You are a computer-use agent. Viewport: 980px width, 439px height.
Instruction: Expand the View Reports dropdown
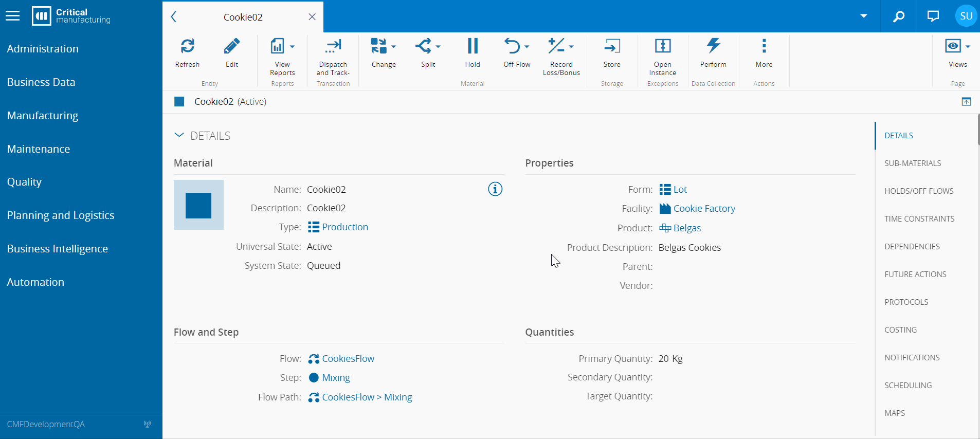(292, 47)
